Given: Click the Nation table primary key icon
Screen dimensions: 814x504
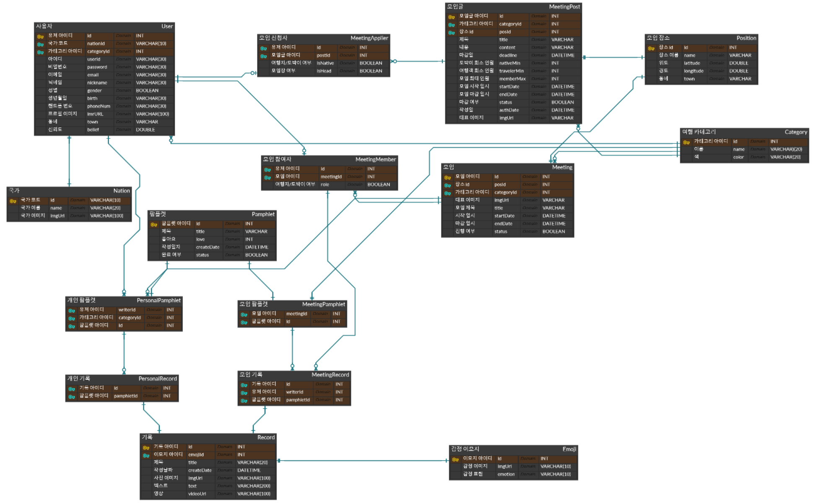Looking at the screenshot, I should coord(13,201).
